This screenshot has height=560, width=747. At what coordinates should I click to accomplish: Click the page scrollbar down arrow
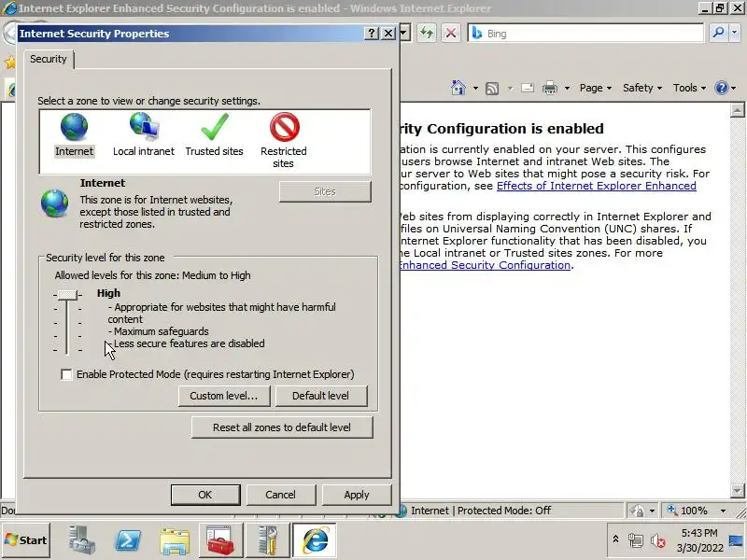[x=737, y=490]
